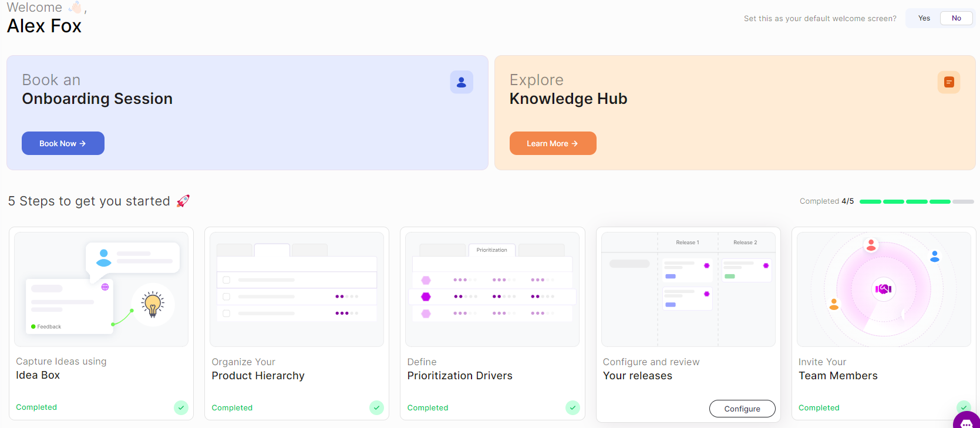Select Yes for default welcome screen
Screen dimensions: 980x428
[x=924, y=18]
